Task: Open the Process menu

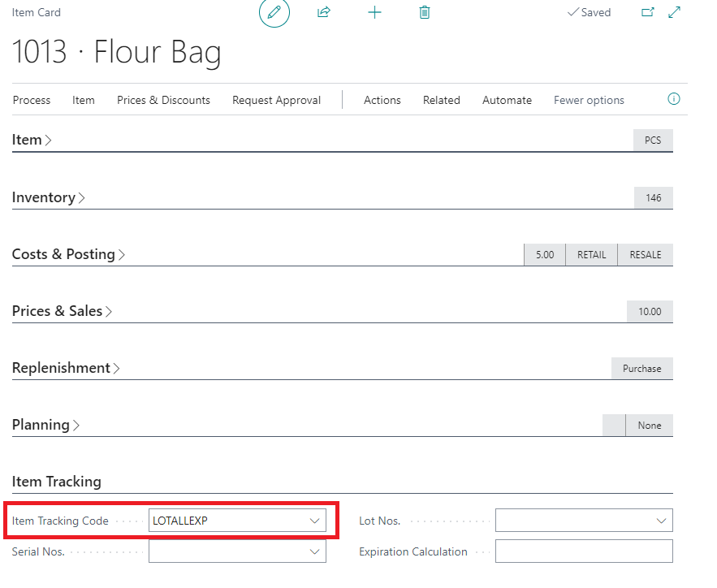Action: click(32, 100)
